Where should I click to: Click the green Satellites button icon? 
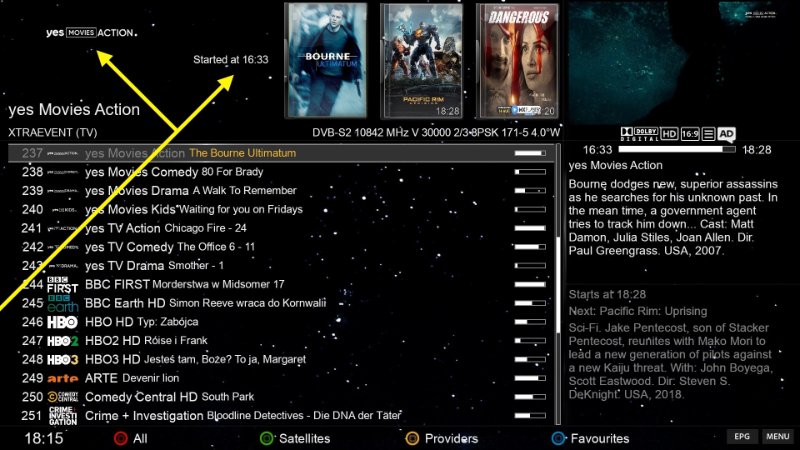click(266, 438)
